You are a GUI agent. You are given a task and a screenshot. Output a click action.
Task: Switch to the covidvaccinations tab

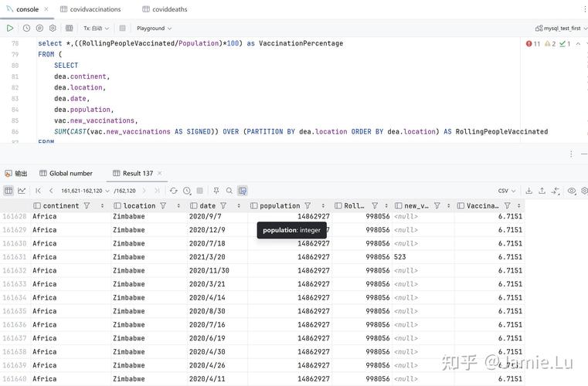coord(90,9)
